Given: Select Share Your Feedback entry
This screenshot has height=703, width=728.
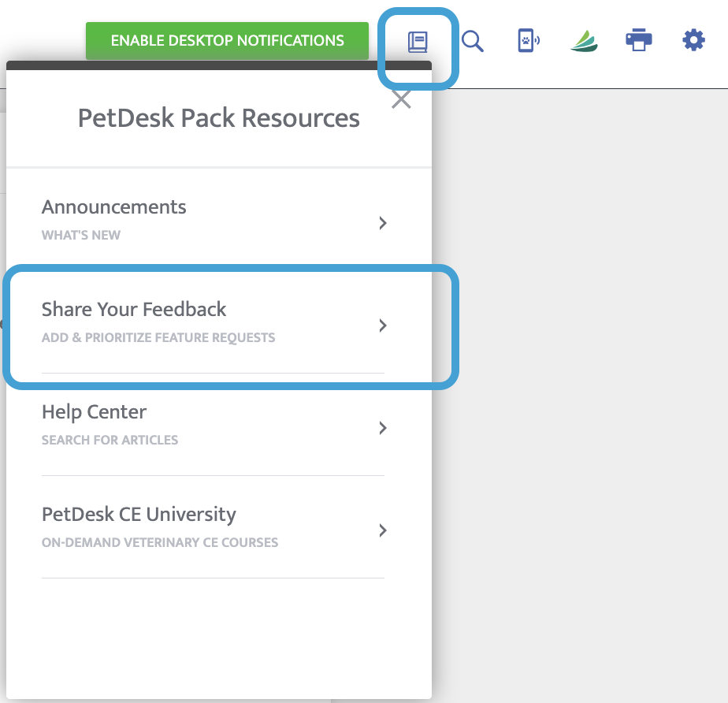Looking at the screenshot, I should click(x=134, y=310).
